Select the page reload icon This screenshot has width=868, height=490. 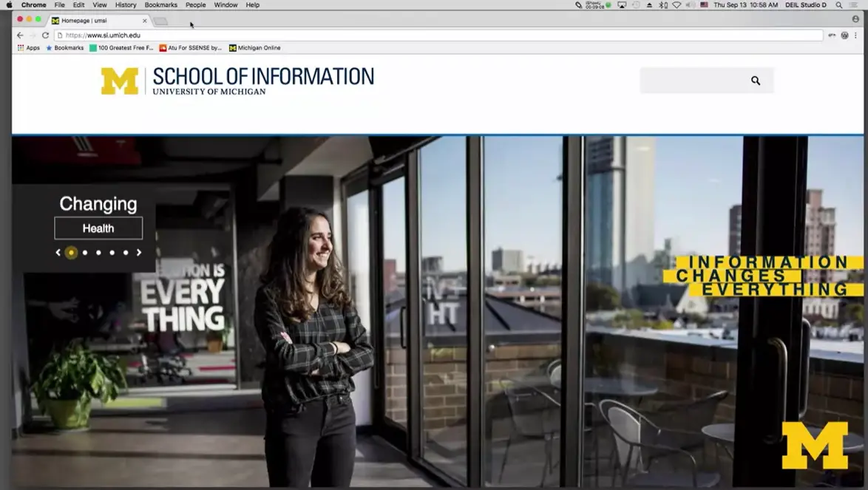pyautogui.click(x=46, y=35)
